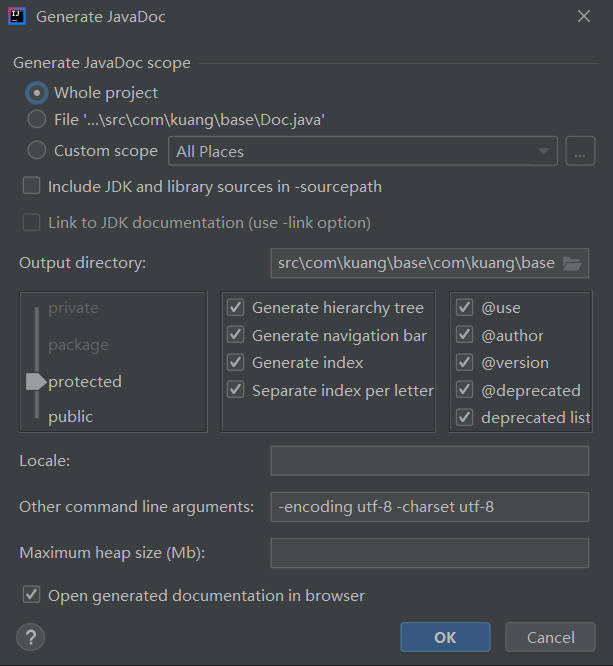Image resolution: width=613 pixels, height=666 pixels.
Task: Click the ellipsis button beside scope dropdown
Action: (x=580, y=151)
